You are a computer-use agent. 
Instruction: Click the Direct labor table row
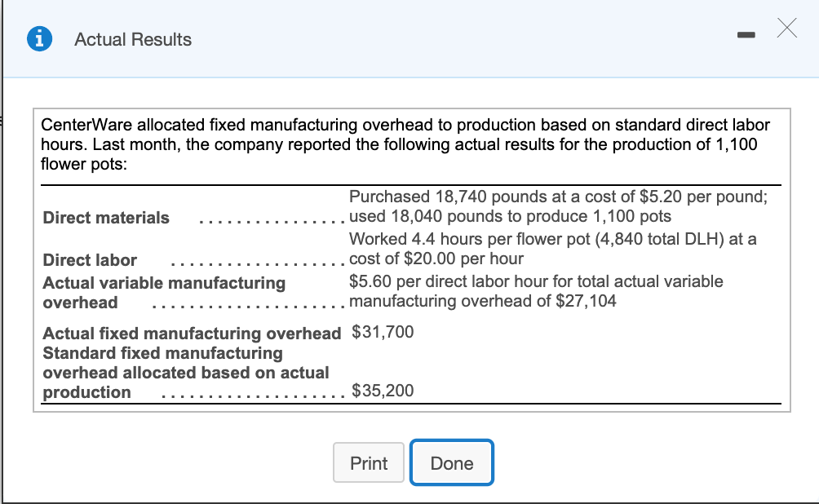click(90, 260)
